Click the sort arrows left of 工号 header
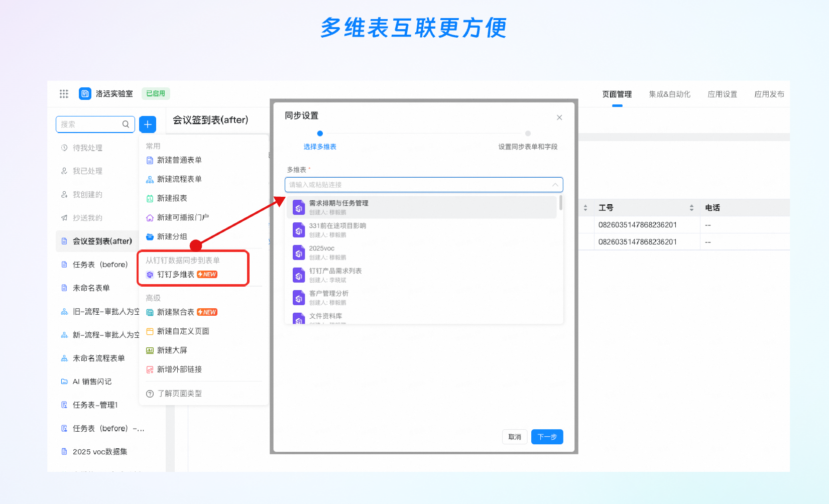Image resolution: width=829 pixels, height=504 pixels. pyautogui.click(x=585, y=208)
